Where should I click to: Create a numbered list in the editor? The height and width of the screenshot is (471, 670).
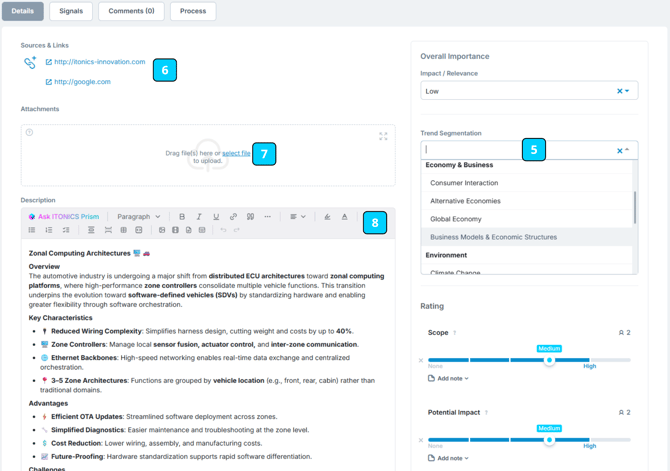point(49,230)
